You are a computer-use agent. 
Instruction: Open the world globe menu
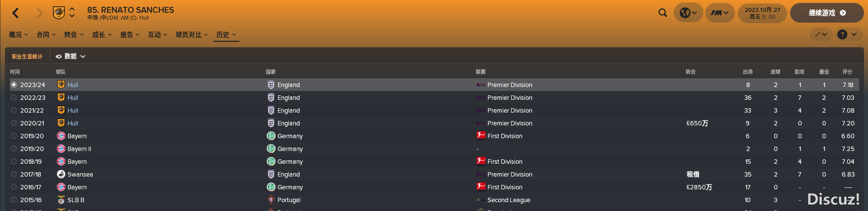click(x=688, y=13)
